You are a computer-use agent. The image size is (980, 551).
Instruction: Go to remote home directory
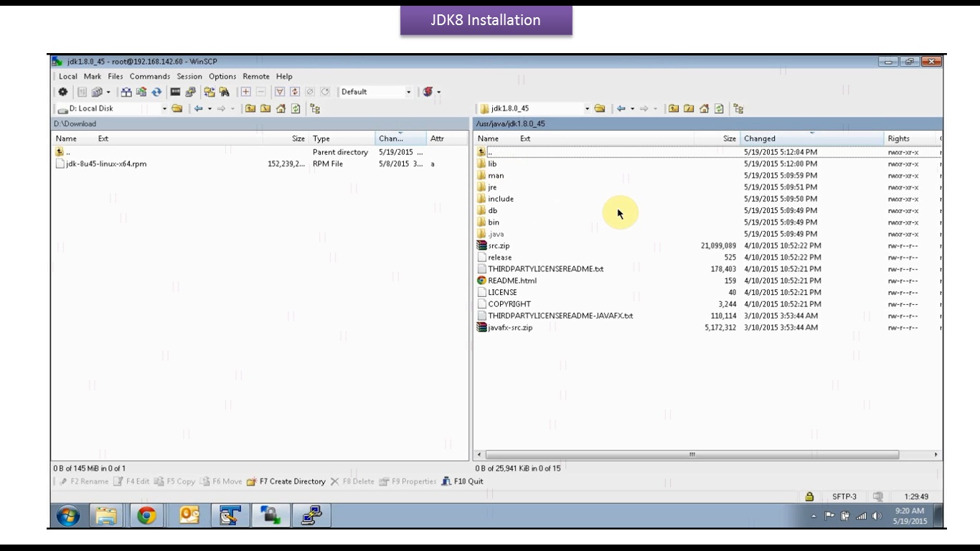click(x=704, y=109)
